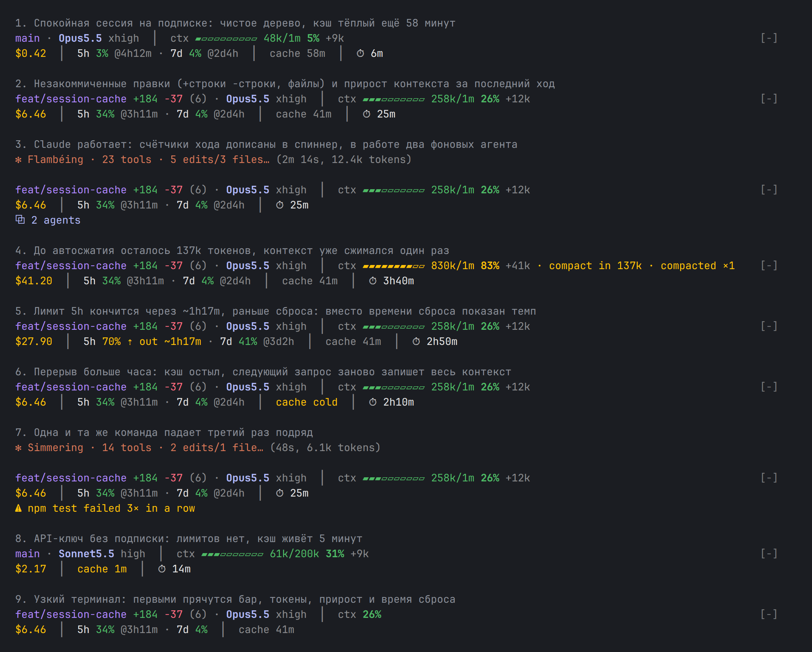This screenshot has height=652, width=812.
Task: Click the cache 58m indicator
Action: pyautogui.click(x=297, y=53)
